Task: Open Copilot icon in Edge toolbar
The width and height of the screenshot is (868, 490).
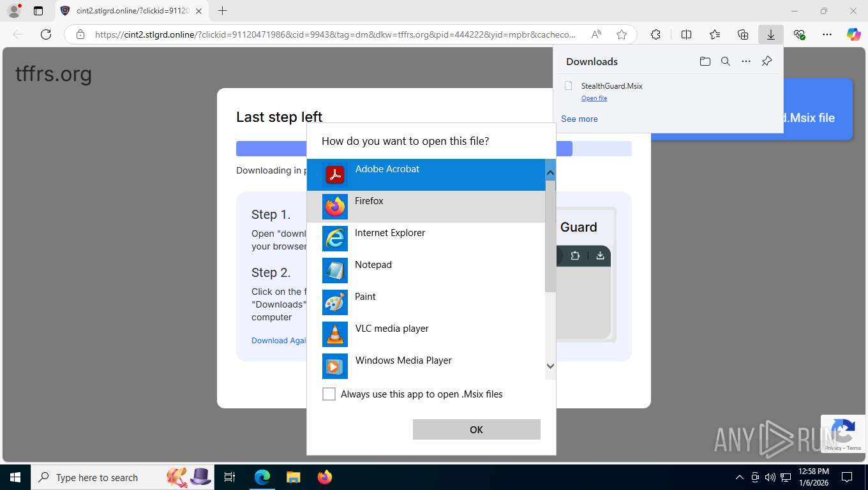Action: (x=854, y=34)
